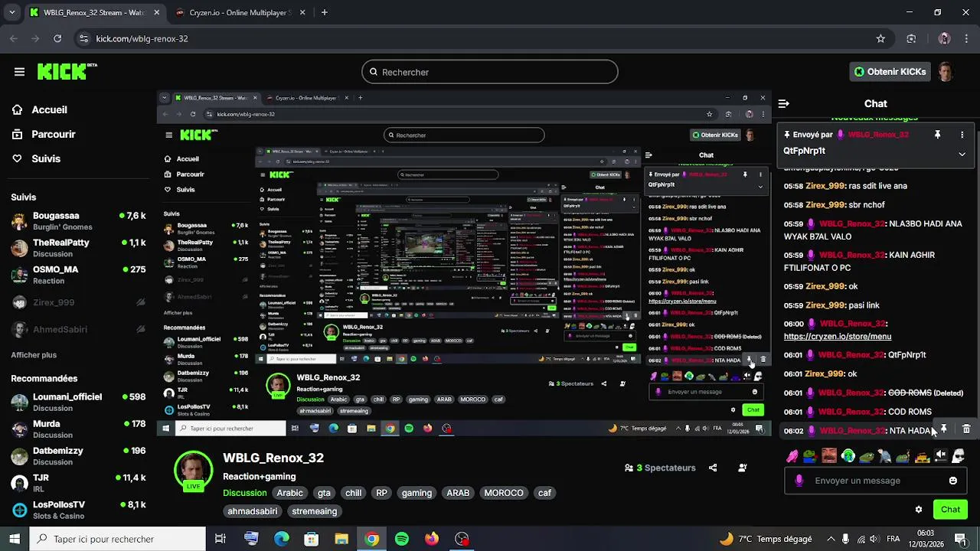Open Chrome three-dot menu
Image resolution: width=980 pixels, height=551 pixels.
[966, 38]
